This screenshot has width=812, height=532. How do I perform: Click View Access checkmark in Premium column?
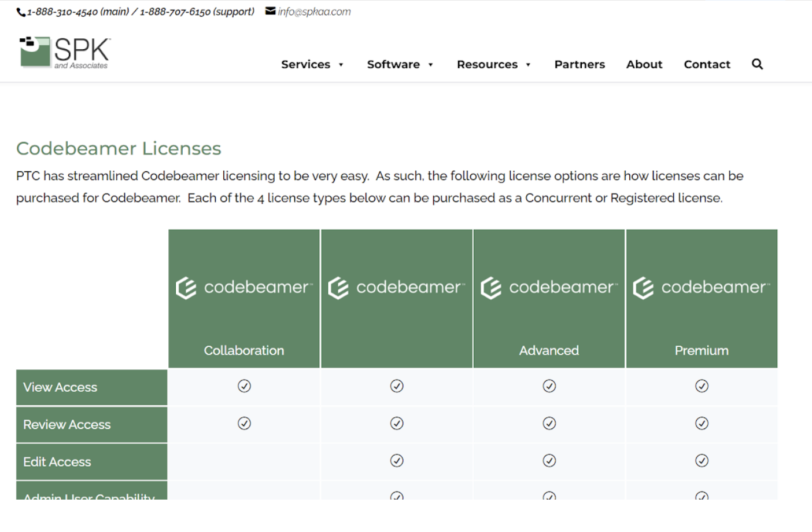point(702,386)
